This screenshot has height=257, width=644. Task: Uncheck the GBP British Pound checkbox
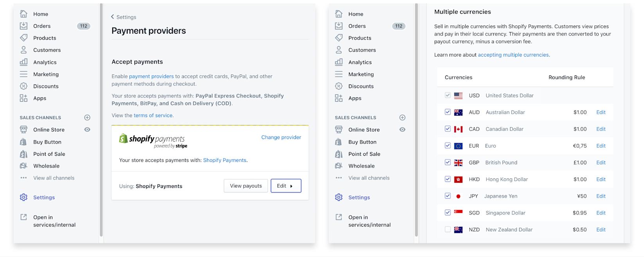[x=448, y=162]
